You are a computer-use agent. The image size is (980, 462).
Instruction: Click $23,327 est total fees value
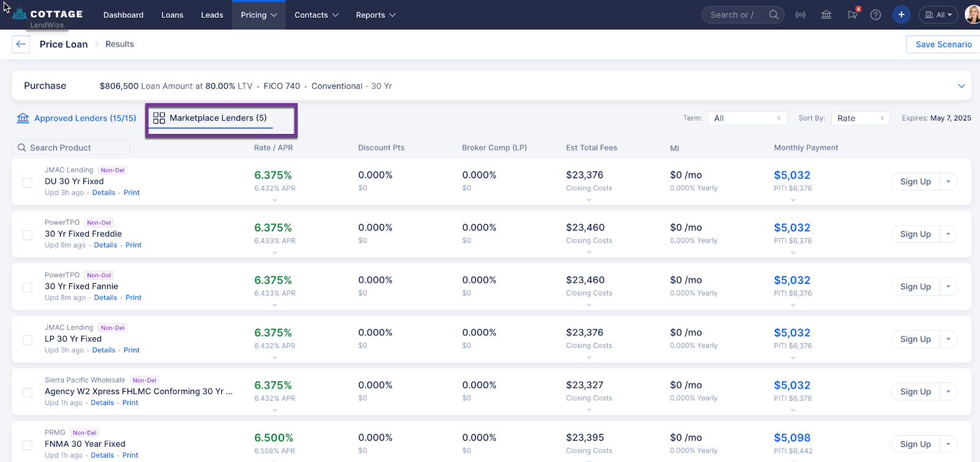[x=584, y=386]
